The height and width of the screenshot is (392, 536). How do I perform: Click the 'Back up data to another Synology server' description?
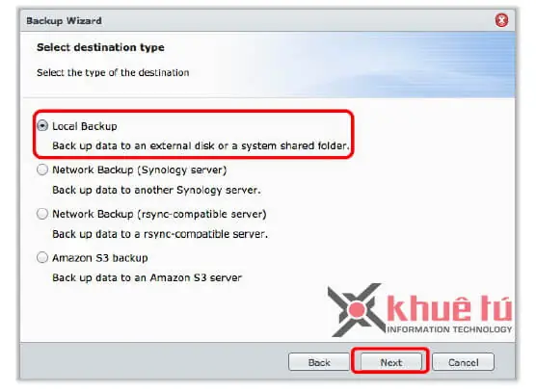156,190
